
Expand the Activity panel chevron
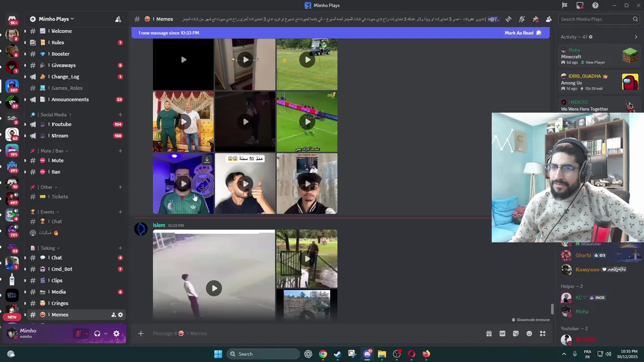point(635,37)
